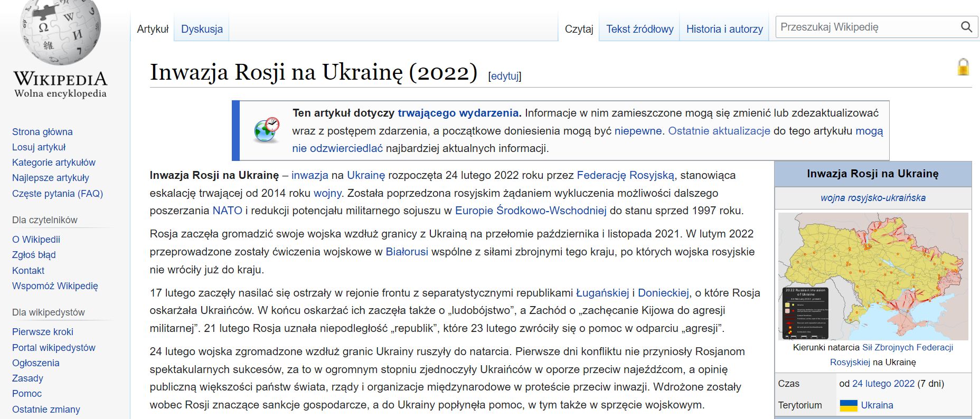Open the Ukrainę link in the first paragraph
Viewport: 980px width, 419px height.
(366, 175)
